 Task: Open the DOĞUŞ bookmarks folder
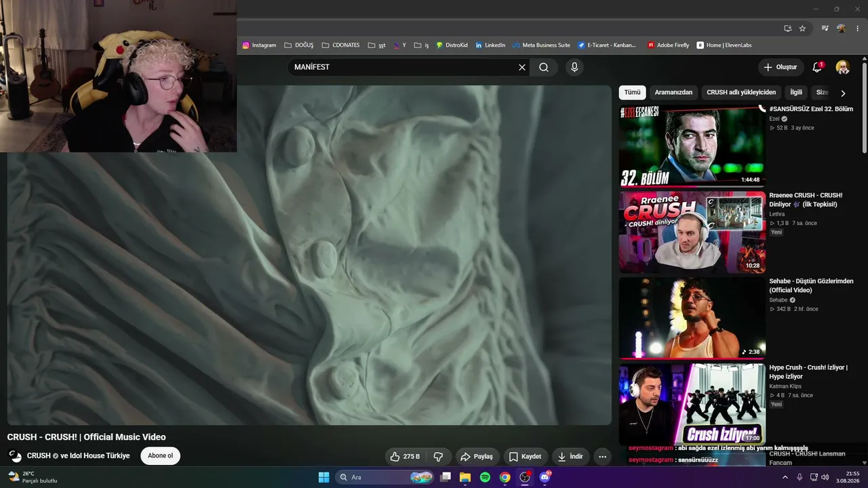click(x=299, y=45)
